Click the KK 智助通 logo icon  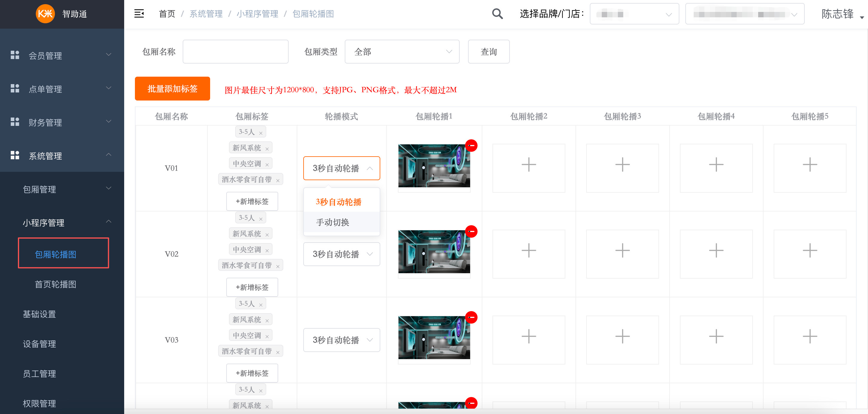(x=45, y=14)
